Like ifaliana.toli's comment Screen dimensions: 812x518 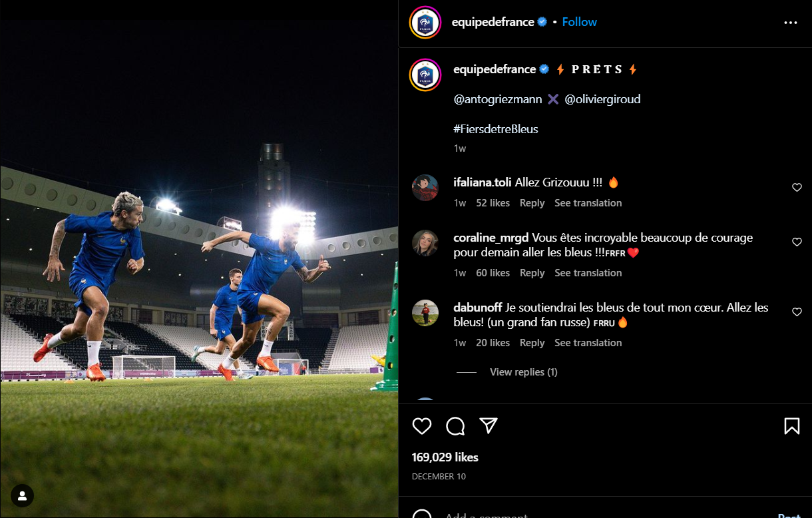coord(797,188)
